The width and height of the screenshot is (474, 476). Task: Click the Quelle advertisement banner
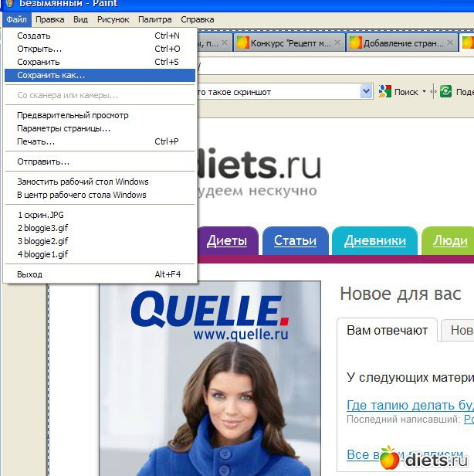coord(209,379)
